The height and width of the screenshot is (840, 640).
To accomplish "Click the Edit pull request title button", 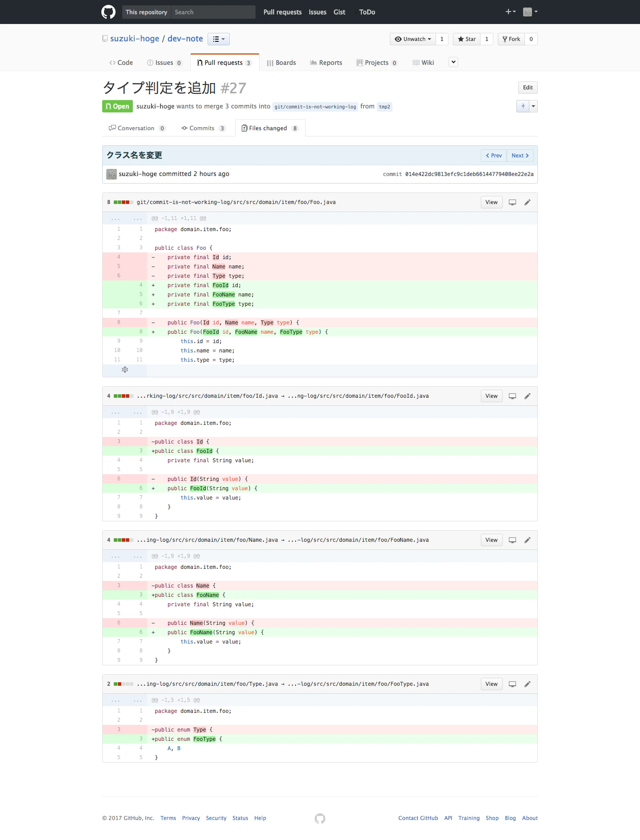I will 528,88.
